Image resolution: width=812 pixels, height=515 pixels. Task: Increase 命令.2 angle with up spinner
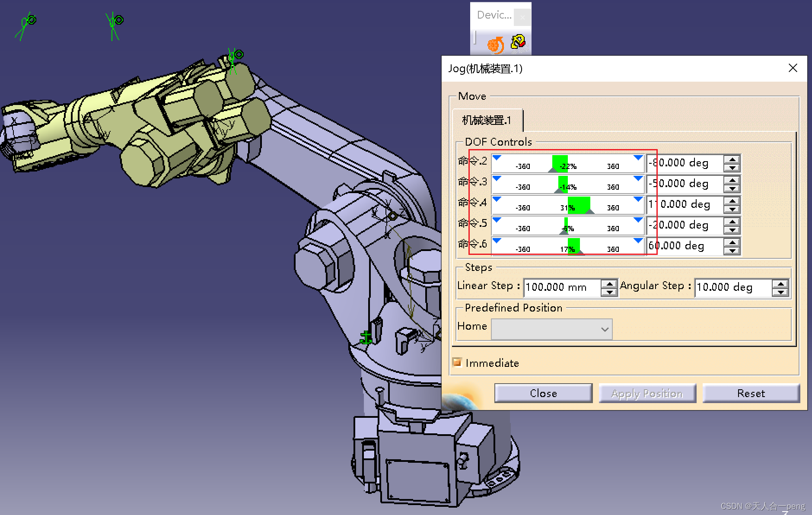[x=732, y=159]
